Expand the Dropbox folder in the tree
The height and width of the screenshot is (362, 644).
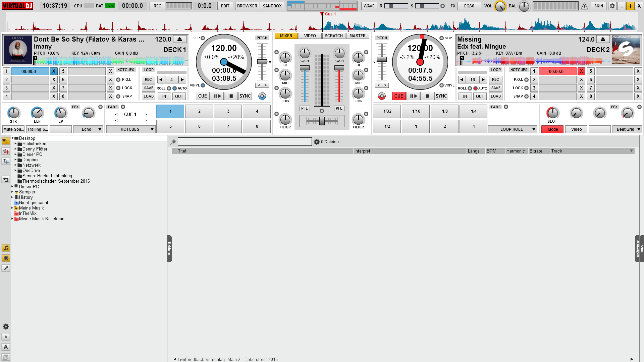16,160
